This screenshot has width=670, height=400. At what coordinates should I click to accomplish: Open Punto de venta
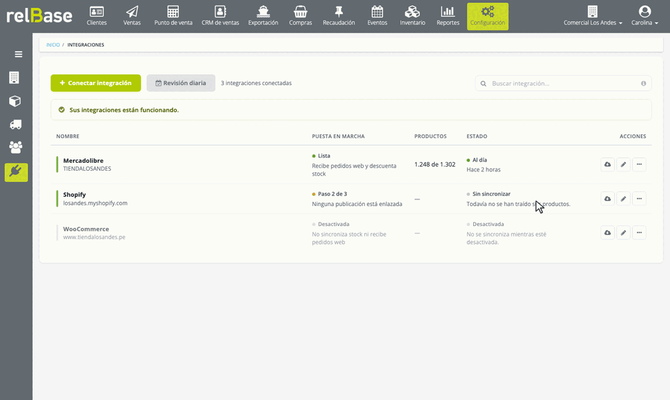coord(173,16)
